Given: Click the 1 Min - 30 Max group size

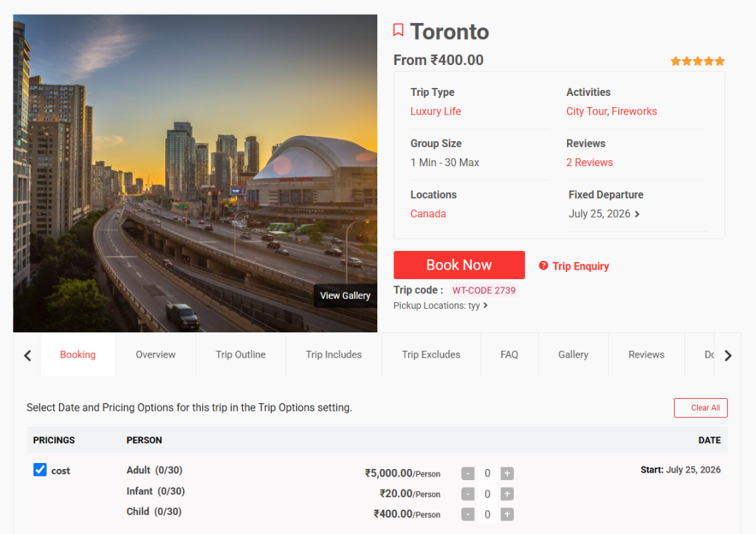Looking at the screenshot, I should click(x=444, y=162).
